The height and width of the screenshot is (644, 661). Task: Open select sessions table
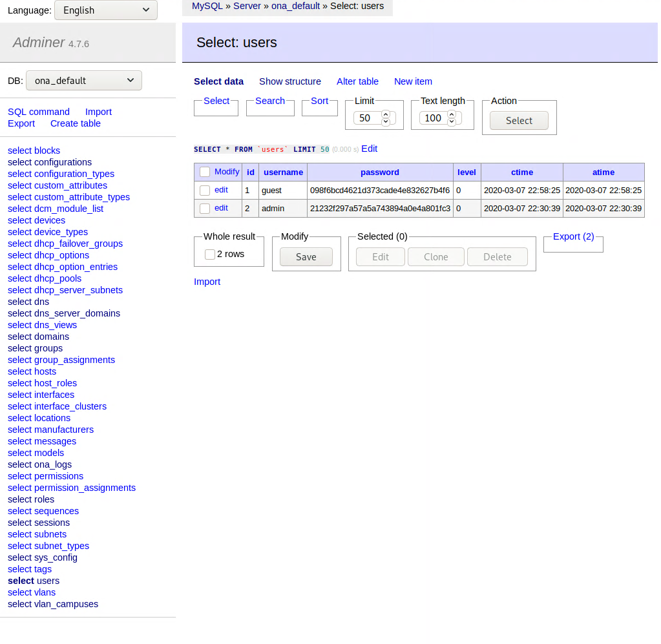click(x=39, y=523)
